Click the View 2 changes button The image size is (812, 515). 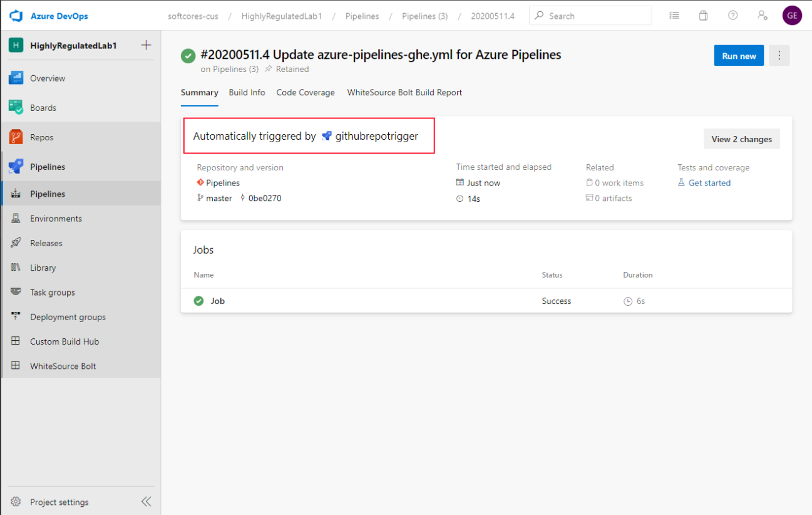coord(742,139)
